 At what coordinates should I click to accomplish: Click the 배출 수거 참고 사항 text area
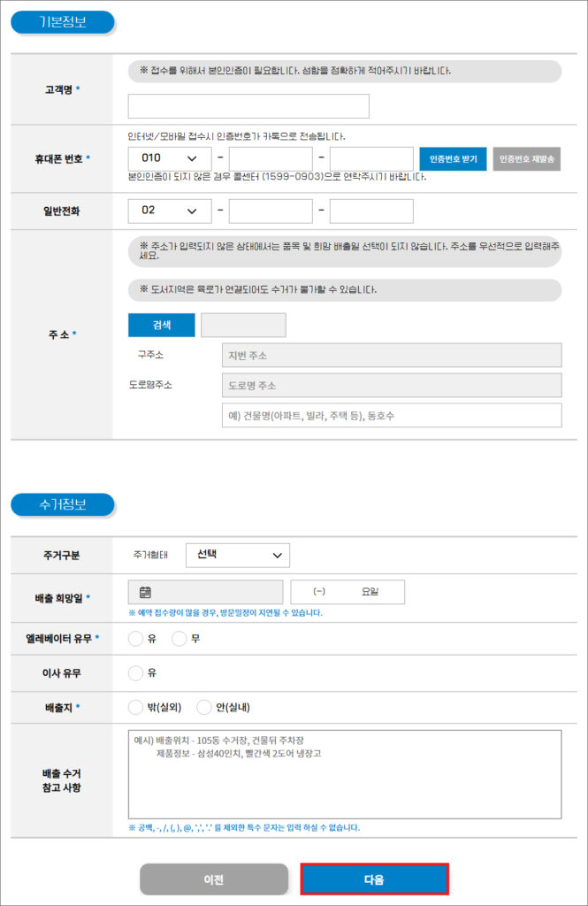pos(345,774)
